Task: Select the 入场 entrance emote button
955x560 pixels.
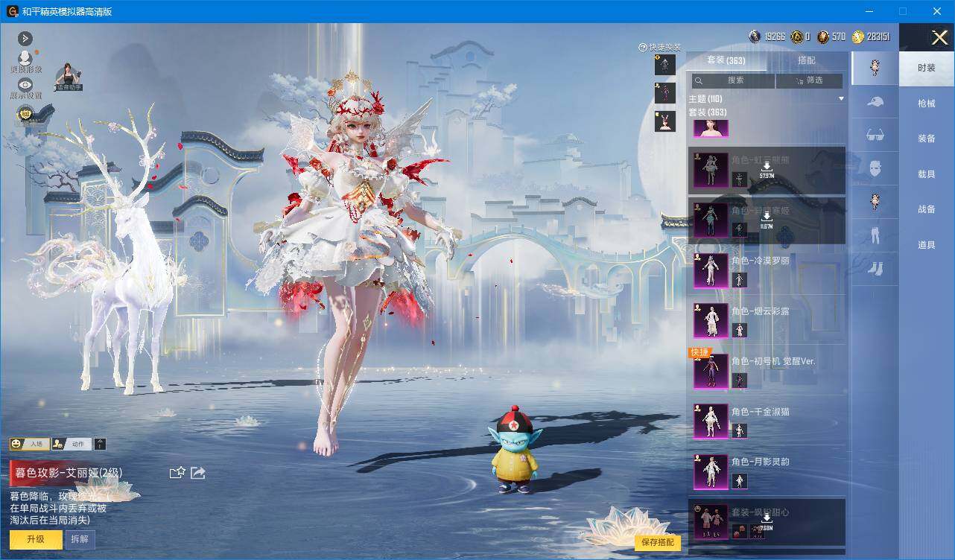Action: pyautogui.click(x=29, y=444)
